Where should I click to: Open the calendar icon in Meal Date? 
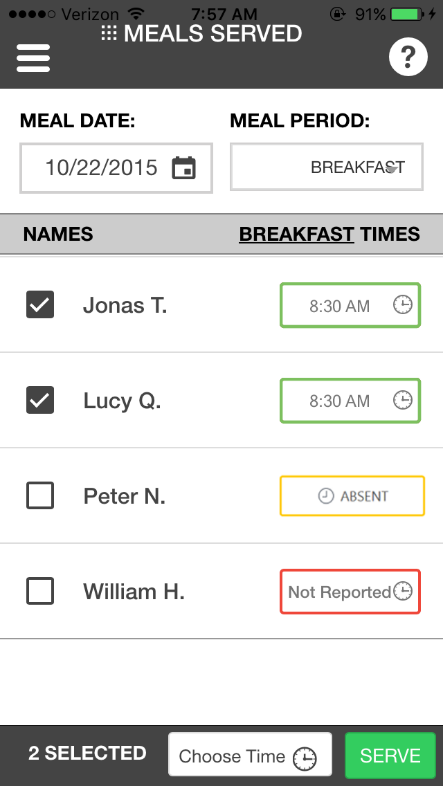point(184,167)
